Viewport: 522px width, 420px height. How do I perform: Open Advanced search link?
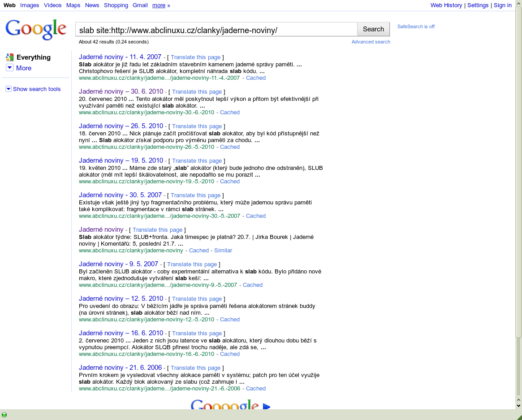click(371, 42)
